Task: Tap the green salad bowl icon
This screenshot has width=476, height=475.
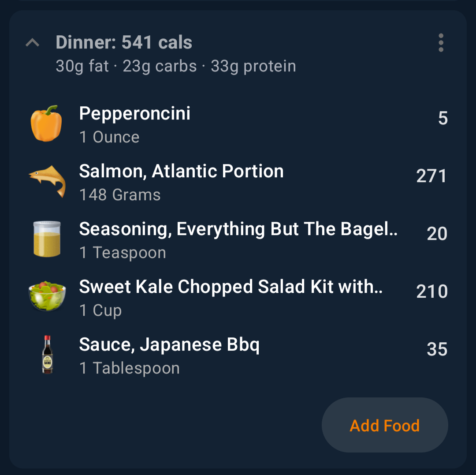Action: (x=47, y=296)
